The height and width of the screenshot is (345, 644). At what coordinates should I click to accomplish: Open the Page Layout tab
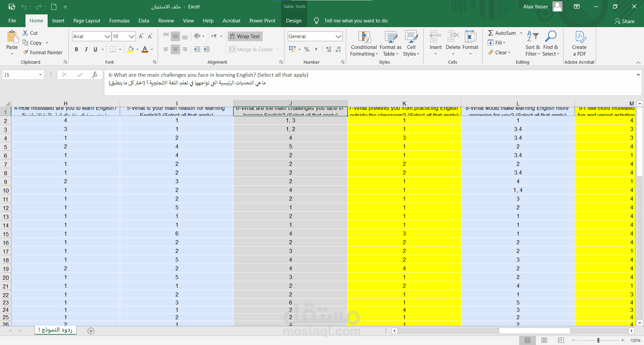coord(87,21)
